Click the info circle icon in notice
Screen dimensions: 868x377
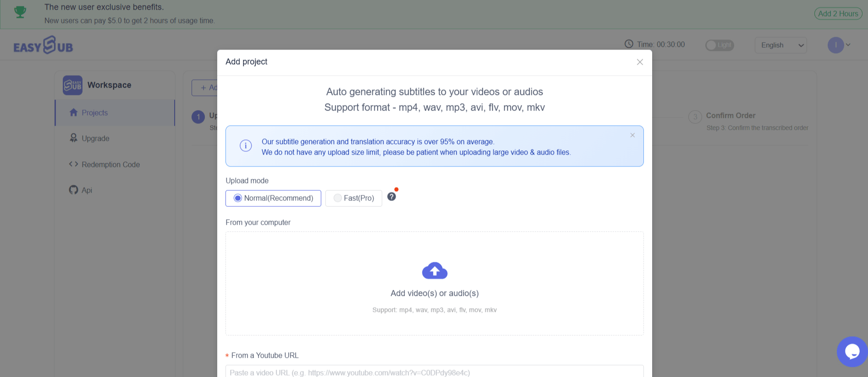pos(246,146)
